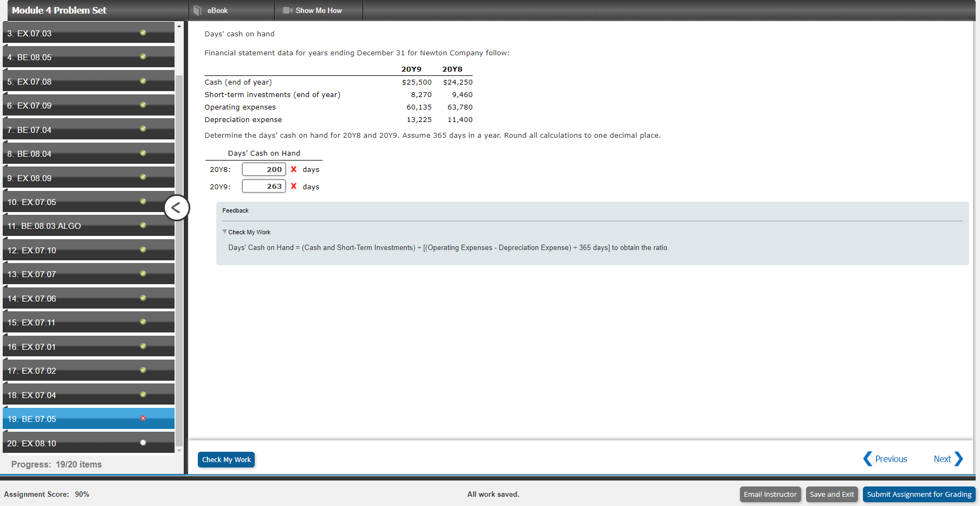Click the Check My Work button
The height and width of the screenshot is (506, 980).
(x=226, y=459)
